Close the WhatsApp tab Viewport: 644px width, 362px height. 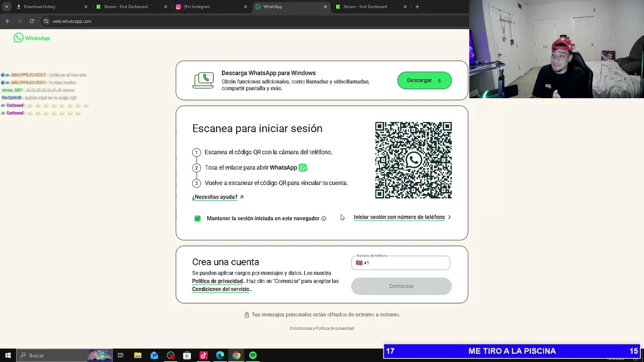click(x=325, y=7)
